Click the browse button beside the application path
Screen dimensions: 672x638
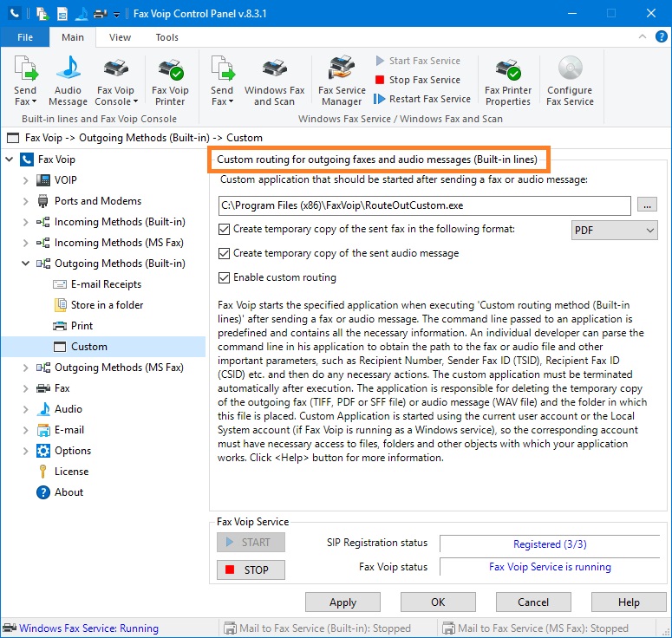tap(647, 205)
